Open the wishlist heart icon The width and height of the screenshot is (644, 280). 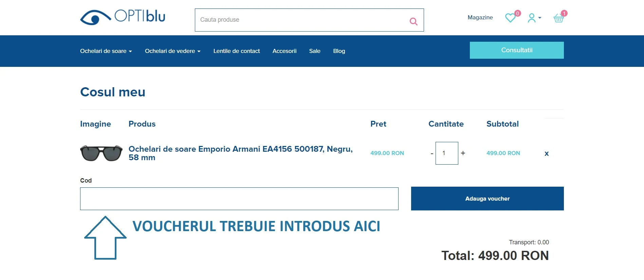(x=510, y=18)
